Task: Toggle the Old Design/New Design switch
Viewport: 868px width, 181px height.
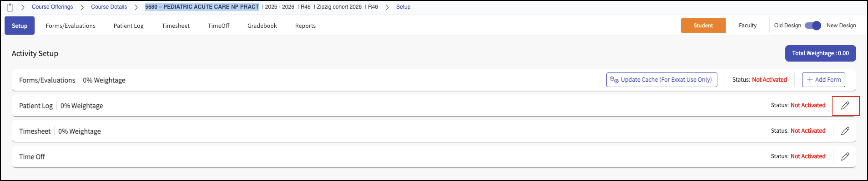Action: [x=813, y=25]
